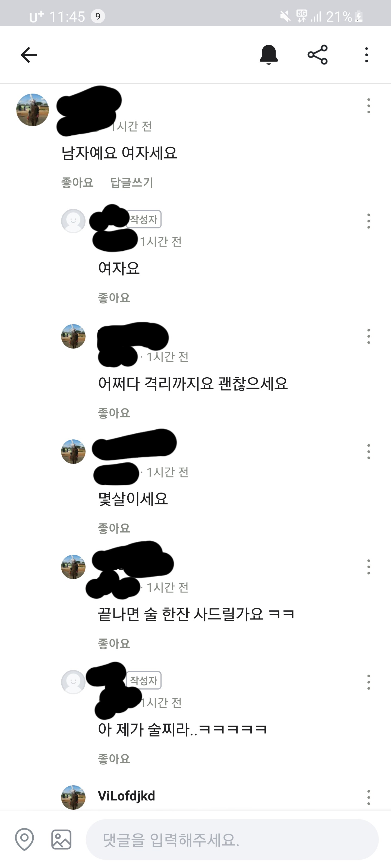
Task: Open the share icon
Action: 317,55
